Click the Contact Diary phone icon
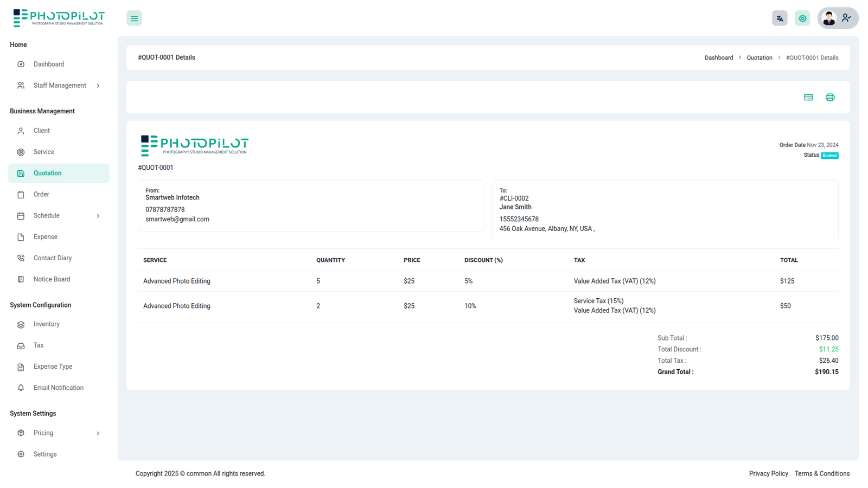Screen dimensions: 868x488 click(x=21, y=259)
